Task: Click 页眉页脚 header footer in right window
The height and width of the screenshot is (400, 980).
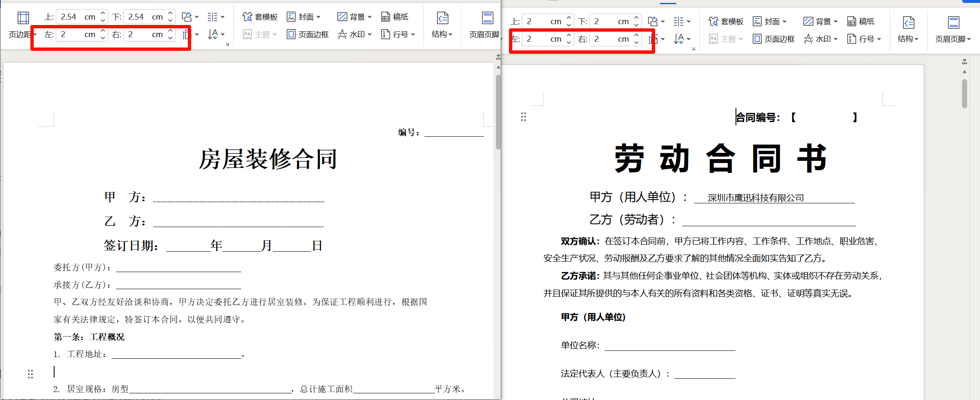Action: click(953, 29)
